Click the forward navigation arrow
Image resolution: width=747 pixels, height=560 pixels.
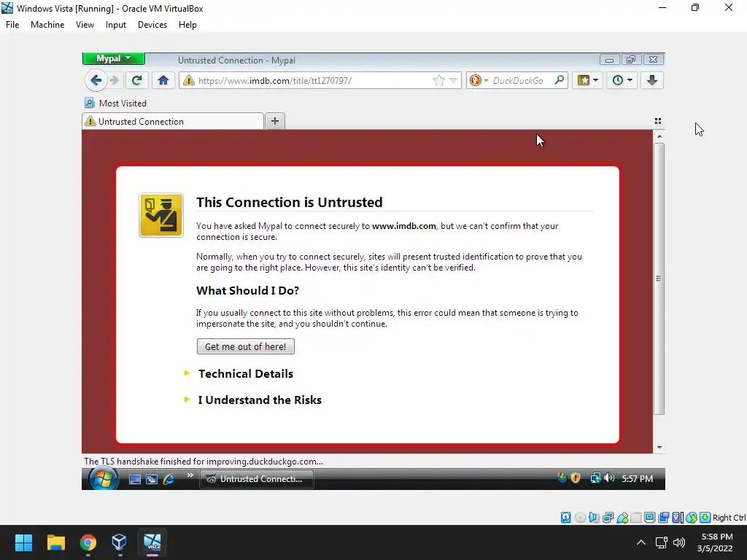[x=115, y=80]
